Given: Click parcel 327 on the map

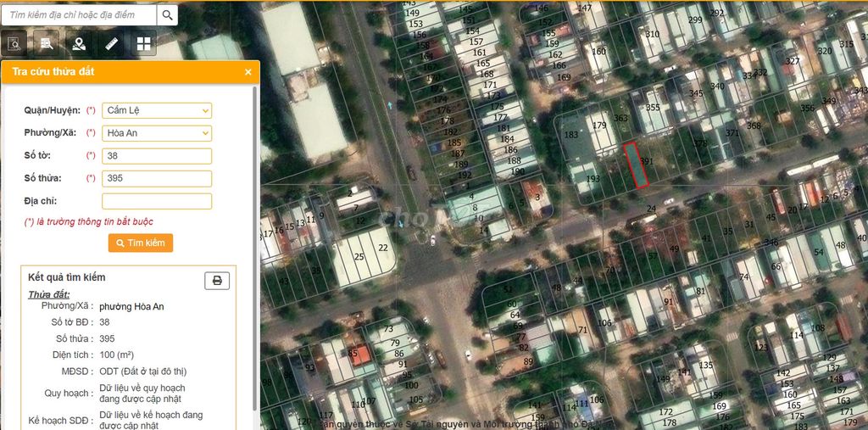Looking at the screenshot, I should (793, 61).
